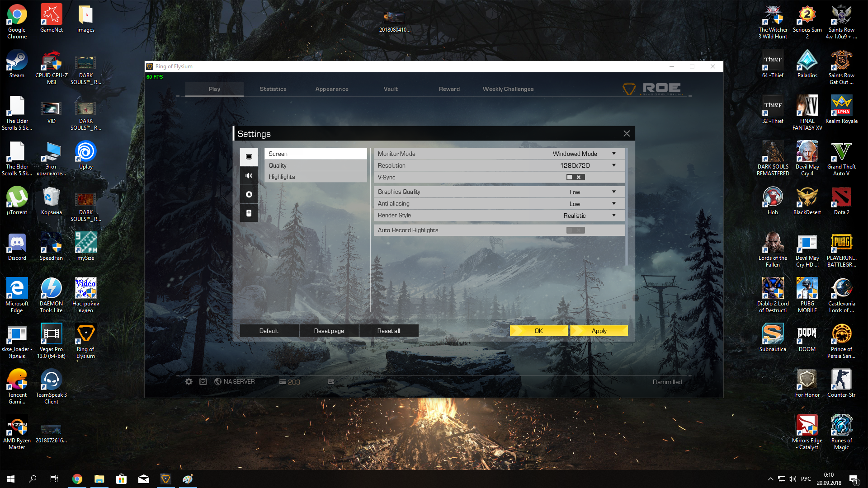Open the audio settings speaker icon

coord(249,176)
